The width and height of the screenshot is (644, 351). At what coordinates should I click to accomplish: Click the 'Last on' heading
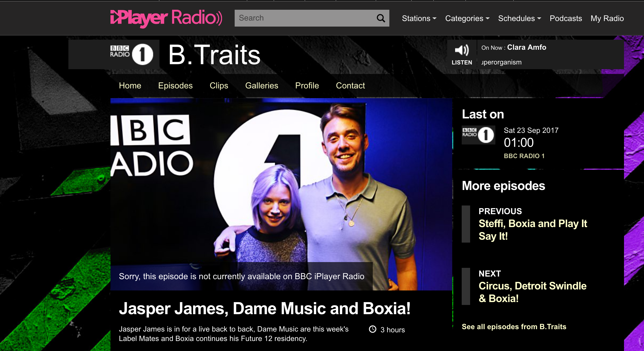tap(483, 114)
